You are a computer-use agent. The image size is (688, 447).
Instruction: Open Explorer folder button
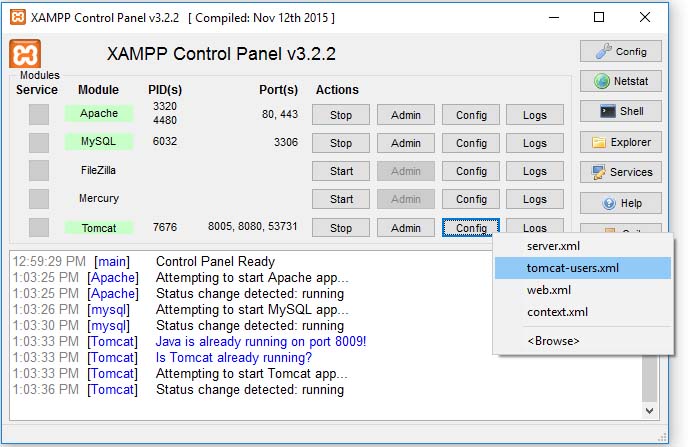pyautogui.click(x=620, y=142)
